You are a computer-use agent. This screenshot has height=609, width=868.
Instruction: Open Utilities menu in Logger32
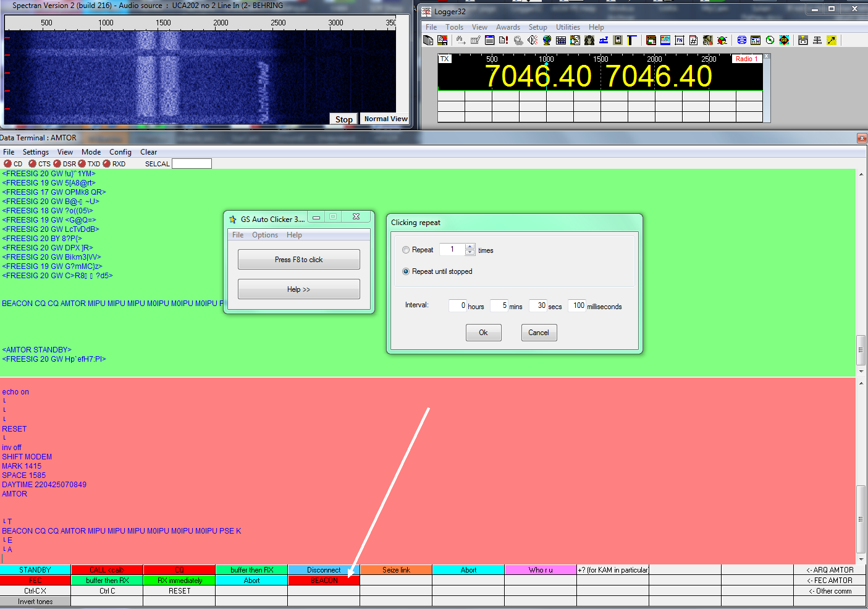[568, 27]
